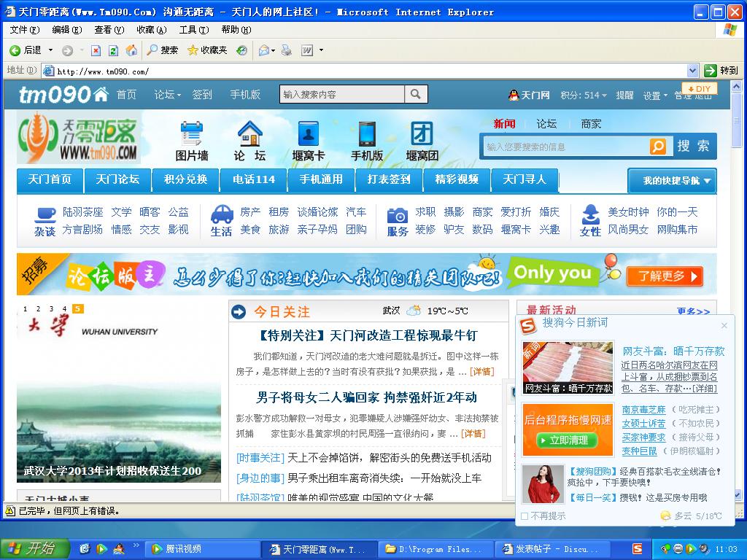This screenshot has height=560, width=747.
Task: Open the 堰窝卡 icon
Action: point(309,141)
